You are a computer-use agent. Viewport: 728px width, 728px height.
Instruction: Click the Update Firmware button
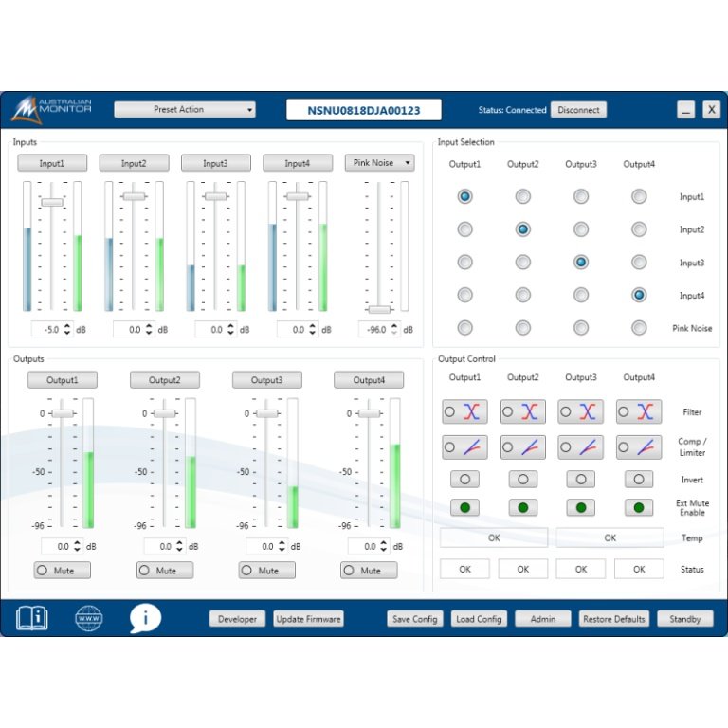(308, 619)
